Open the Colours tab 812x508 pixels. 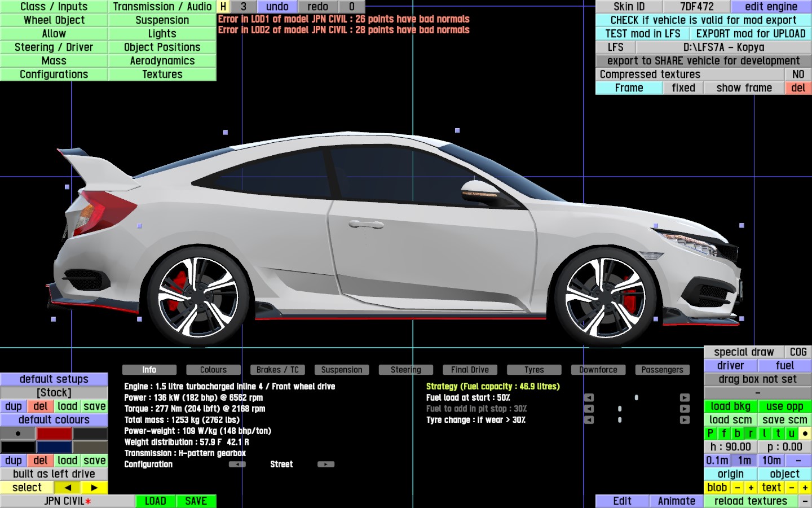point(213,370)
